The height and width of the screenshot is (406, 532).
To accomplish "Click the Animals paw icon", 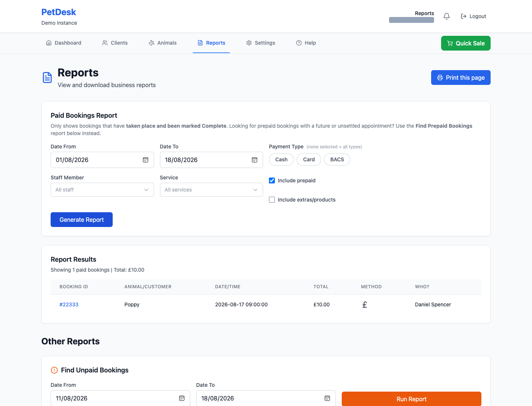I will tap(151, 43).
